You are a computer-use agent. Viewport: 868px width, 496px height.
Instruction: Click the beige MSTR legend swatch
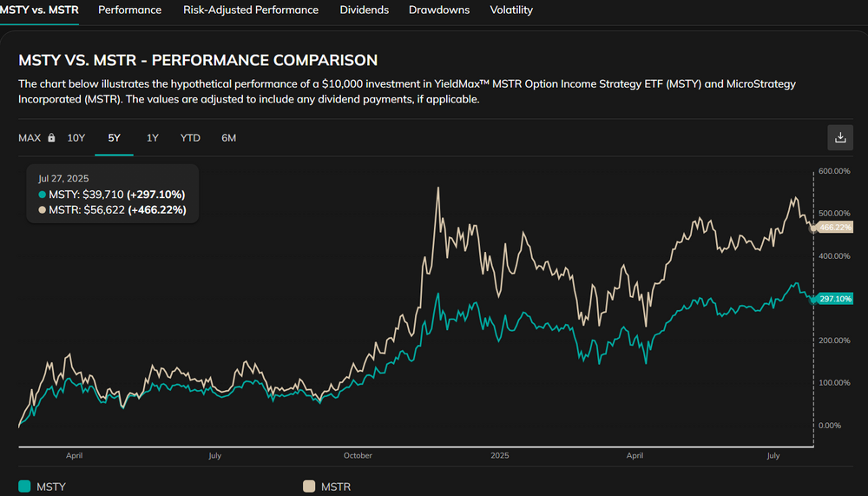point(308,486)
